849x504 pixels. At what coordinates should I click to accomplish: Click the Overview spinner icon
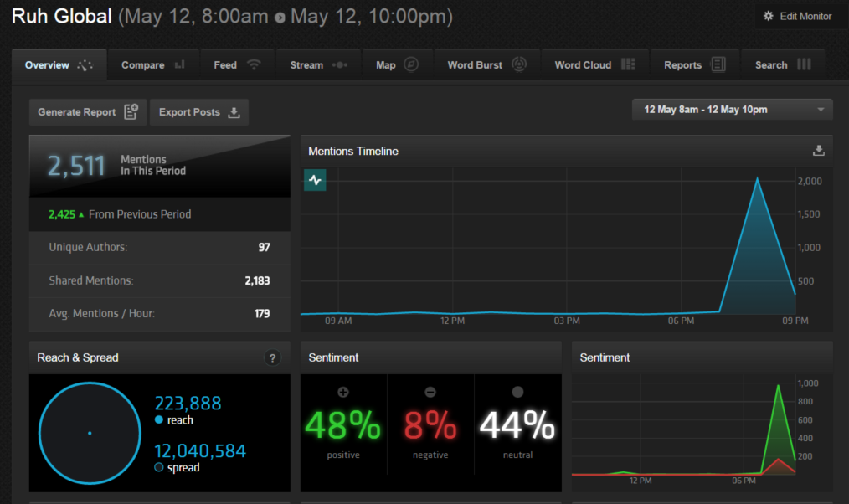click(x=85, y=65)
